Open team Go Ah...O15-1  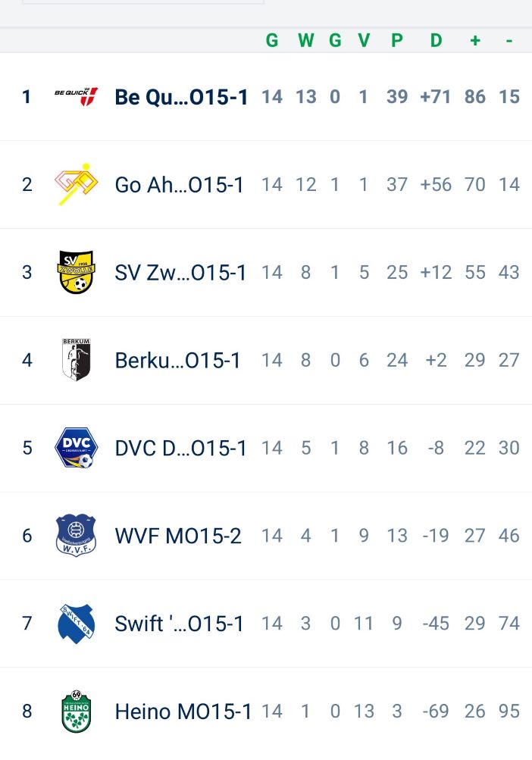pos(179,185)
